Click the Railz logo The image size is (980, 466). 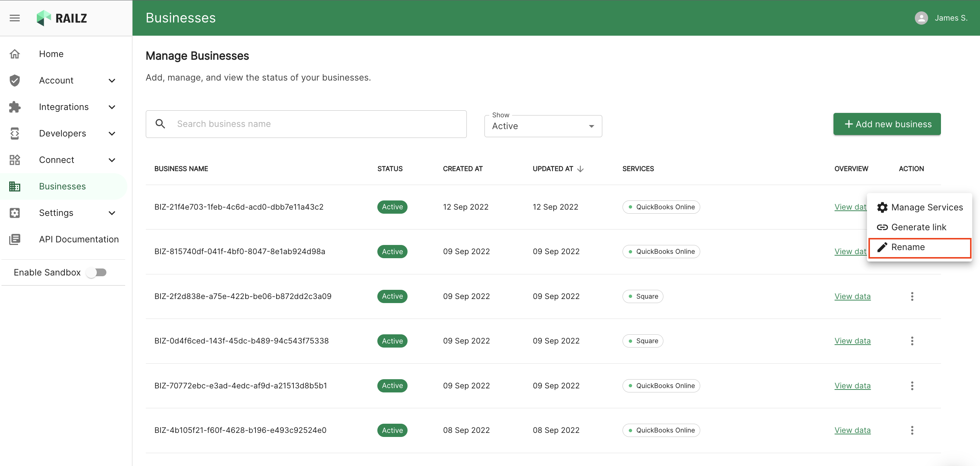(x=61, y=18)
